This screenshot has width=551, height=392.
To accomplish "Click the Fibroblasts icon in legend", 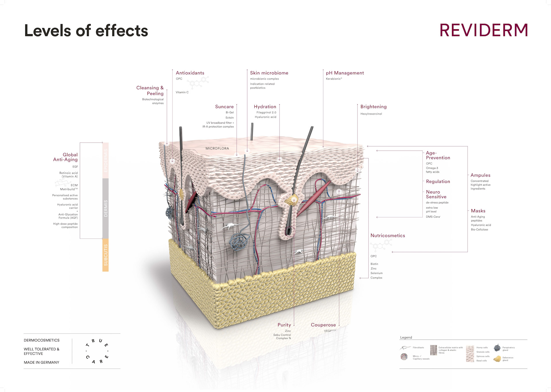I will (405, 348).
